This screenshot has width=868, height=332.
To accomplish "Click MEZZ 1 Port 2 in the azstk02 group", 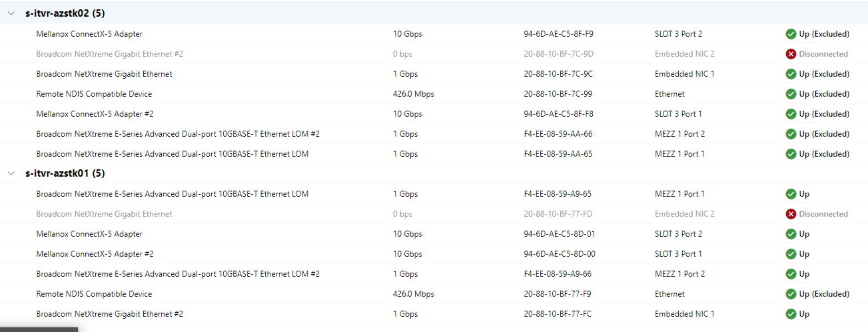I will pos(679,134).
